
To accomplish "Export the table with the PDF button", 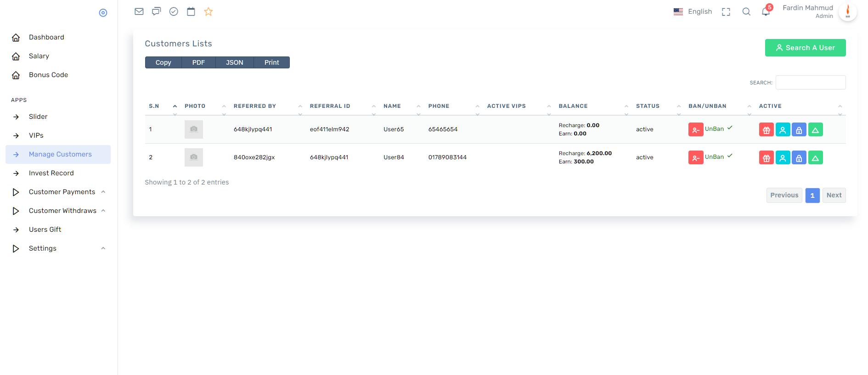I will (198, 62).
